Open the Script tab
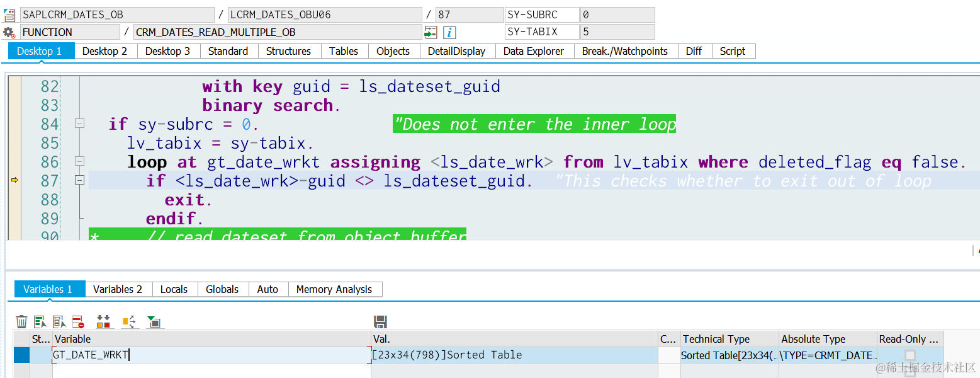Image resolution: width=980 pixels, height=378 pixels. 733,51
